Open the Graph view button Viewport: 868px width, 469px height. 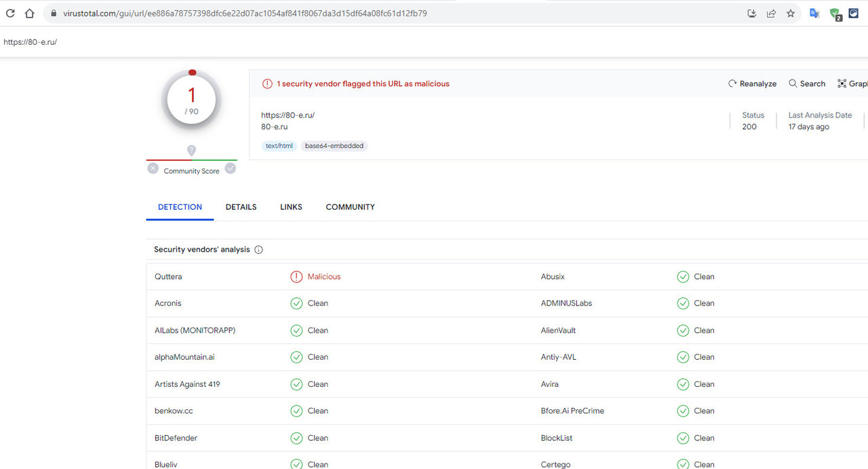[853, 83]
